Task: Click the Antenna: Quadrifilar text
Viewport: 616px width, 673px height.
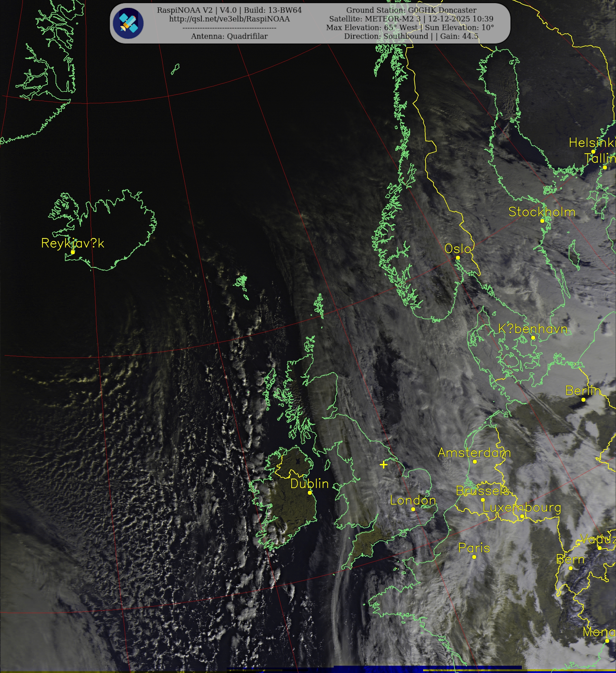Action: (x=229, y=36)
